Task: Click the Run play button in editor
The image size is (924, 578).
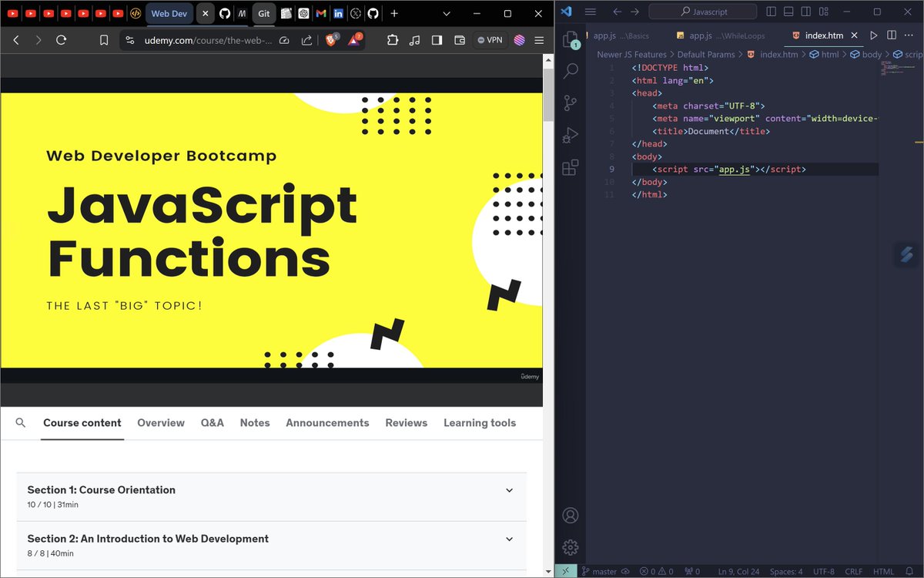Action: click(x=873, y=35)
